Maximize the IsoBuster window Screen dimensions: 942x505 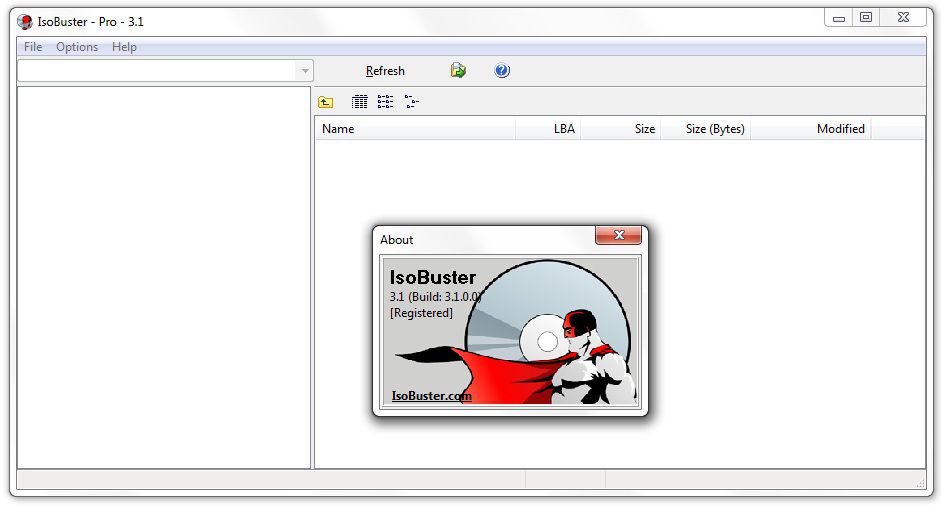(x=866, y=17)
